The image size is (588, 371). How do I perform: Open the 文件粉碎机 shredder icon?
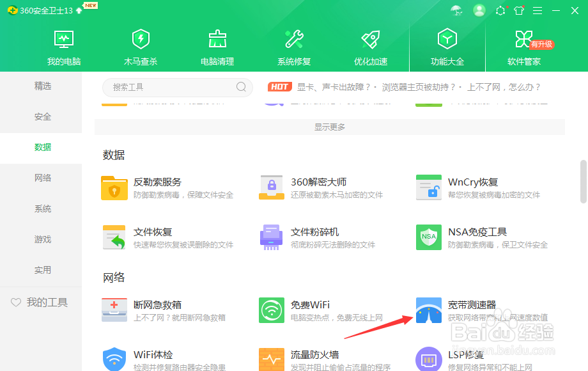[272, 237]
